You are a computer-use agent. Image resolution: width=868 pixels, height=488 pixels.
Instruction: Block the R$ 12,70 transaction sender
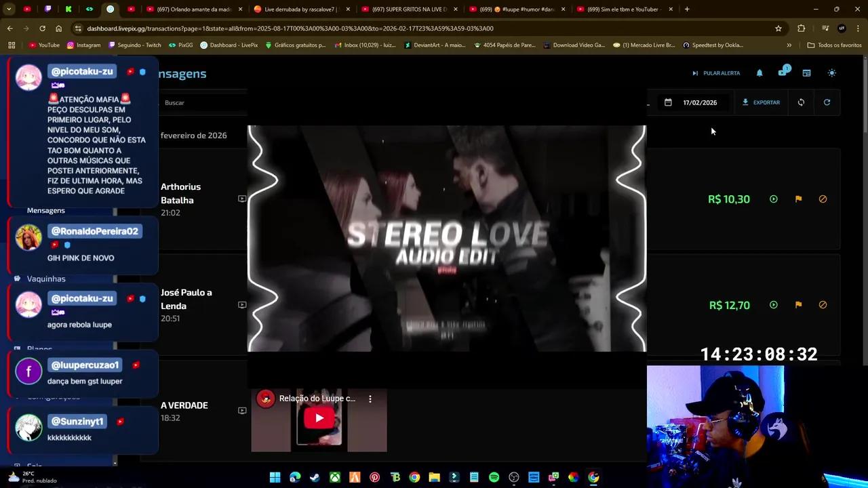[823, 305]
